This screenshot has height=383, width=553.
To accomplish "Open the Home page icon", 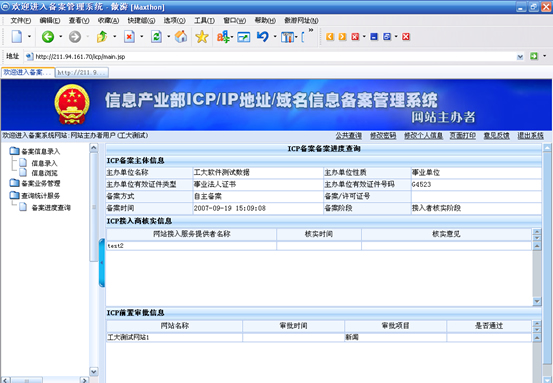I will [181, 37].
